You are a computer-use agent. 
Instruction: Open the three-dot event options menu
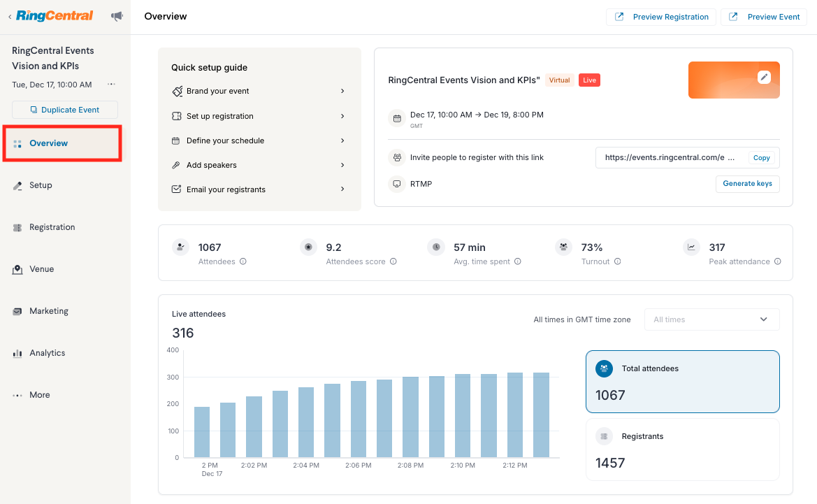point(111,84)
